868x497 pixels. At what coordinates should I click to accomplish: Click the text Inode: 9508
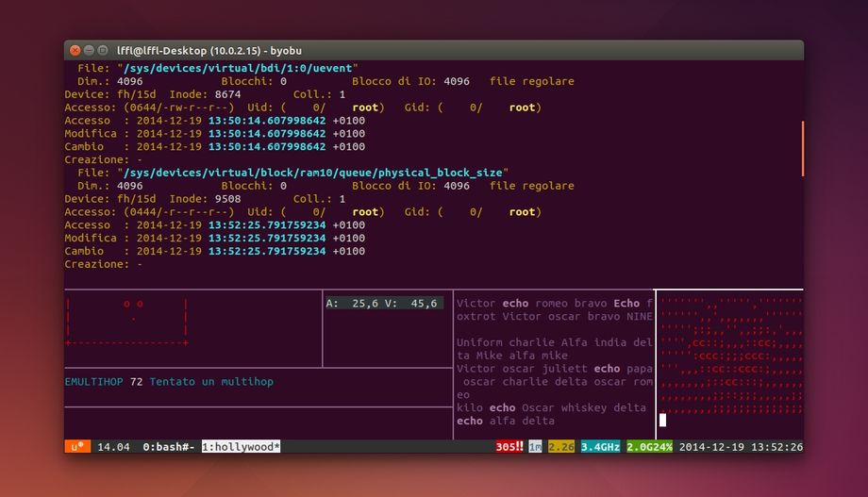coord(205,199)
